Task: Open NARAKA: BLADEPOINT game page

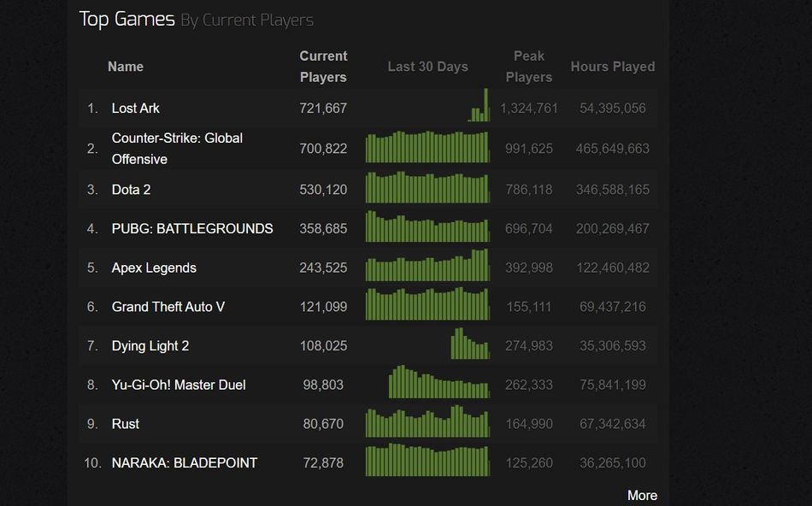Action: (185, 463)
